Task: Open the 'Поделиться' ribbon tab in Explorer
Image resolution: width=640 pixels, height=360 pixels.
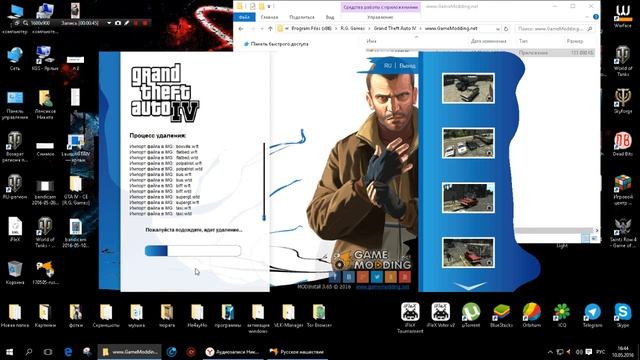Action: 302,17
